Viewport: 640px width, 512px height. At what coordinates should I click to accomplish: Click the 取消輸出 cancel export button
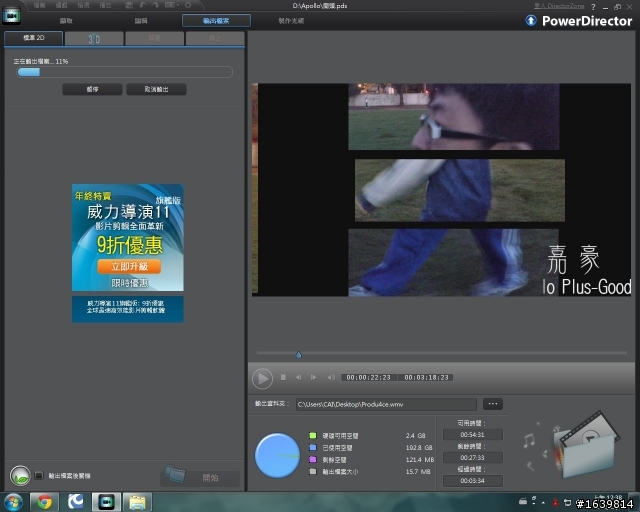click(156, 89)
